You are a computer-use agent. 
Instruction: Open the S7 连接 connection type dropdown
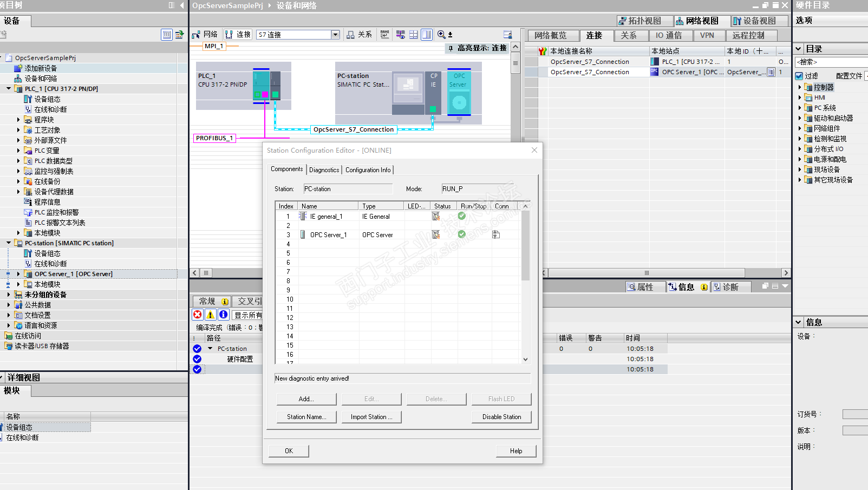(x=335, y=35)
